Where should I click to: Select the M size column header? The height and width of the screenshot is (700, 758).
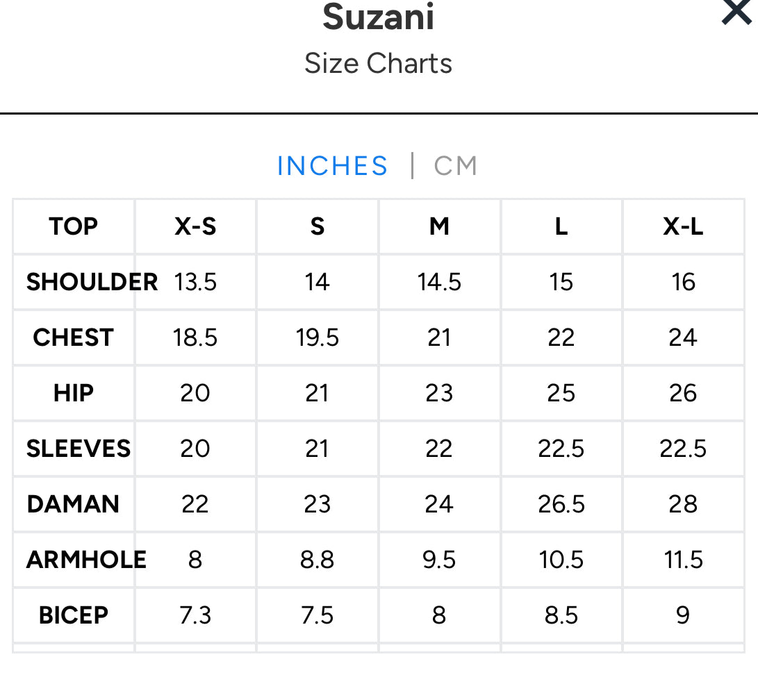tap(439, 226)
